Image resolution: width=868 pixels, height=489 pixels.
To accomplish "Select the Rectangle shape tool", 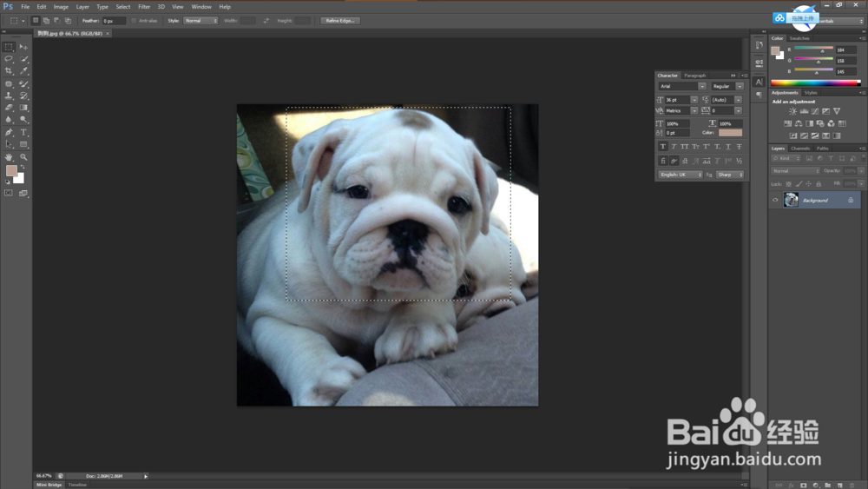I will coord(23,144).
